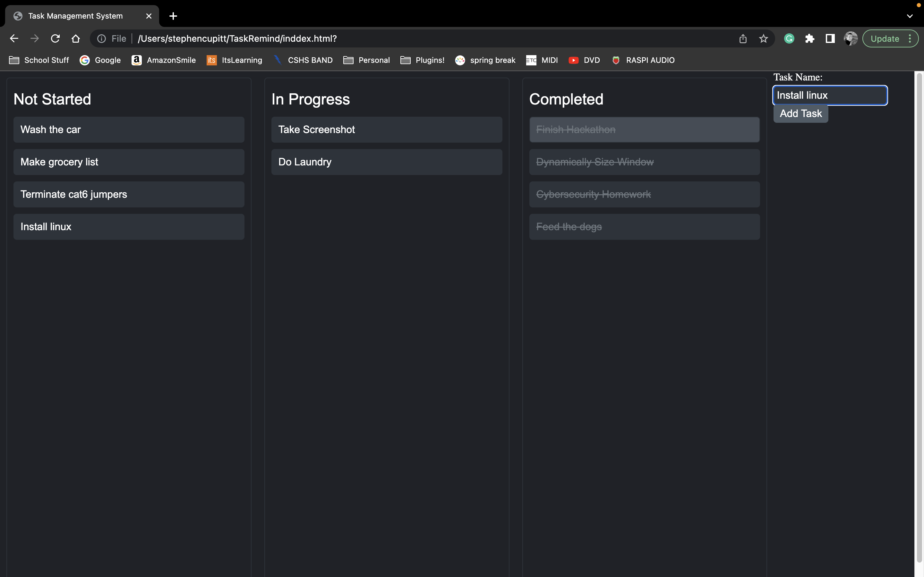Open the Extensions puzzle icon

809,38
